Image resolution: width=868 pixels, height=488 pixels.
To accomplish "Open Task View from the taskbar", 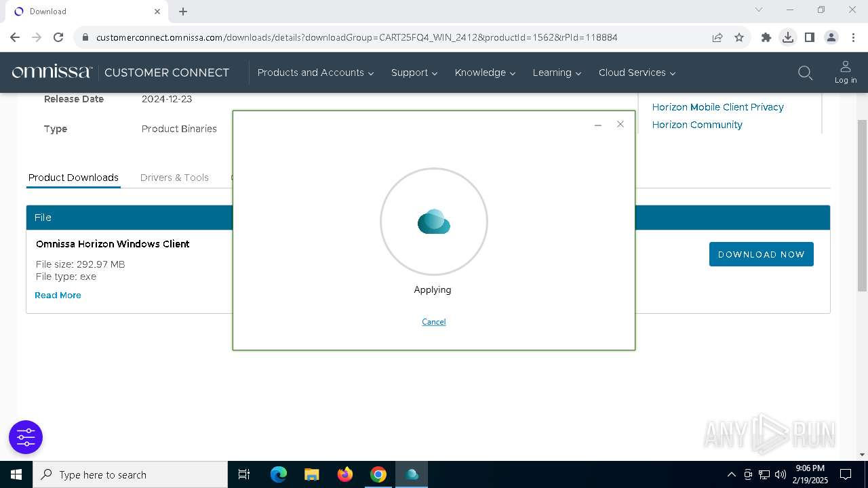I will tap(244, 474).
